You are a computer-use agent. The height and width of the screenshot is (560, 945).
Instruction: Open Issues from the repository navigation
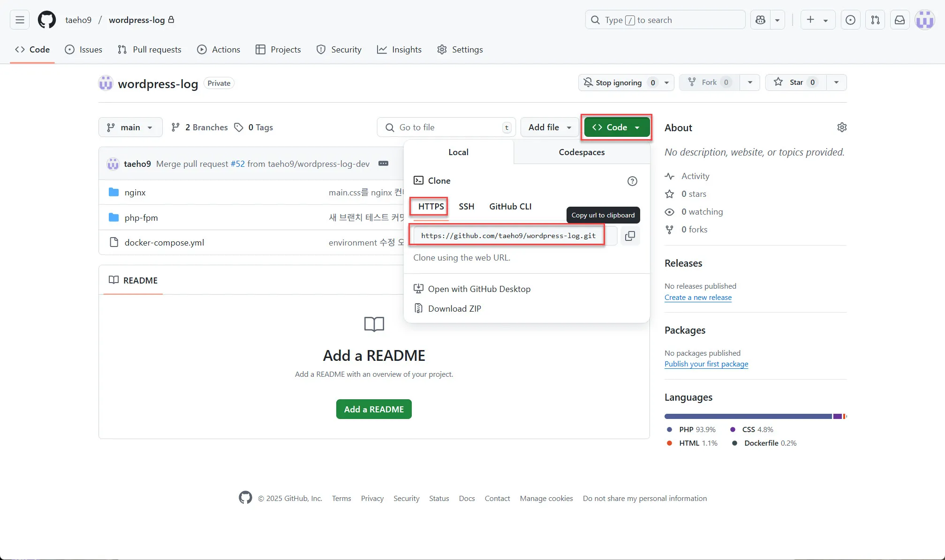click(x=83, y=49)
